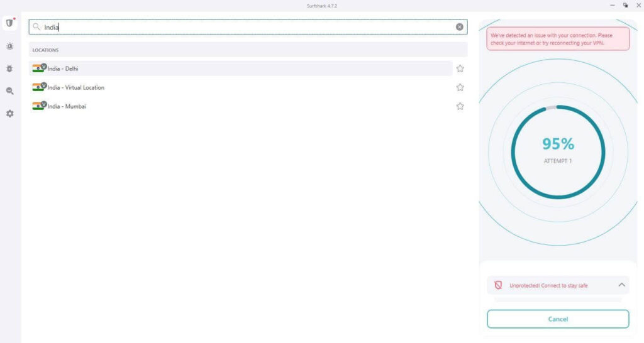Open Settings via the gear icon
Screen dimensions: 644x343
pos(9,114)
